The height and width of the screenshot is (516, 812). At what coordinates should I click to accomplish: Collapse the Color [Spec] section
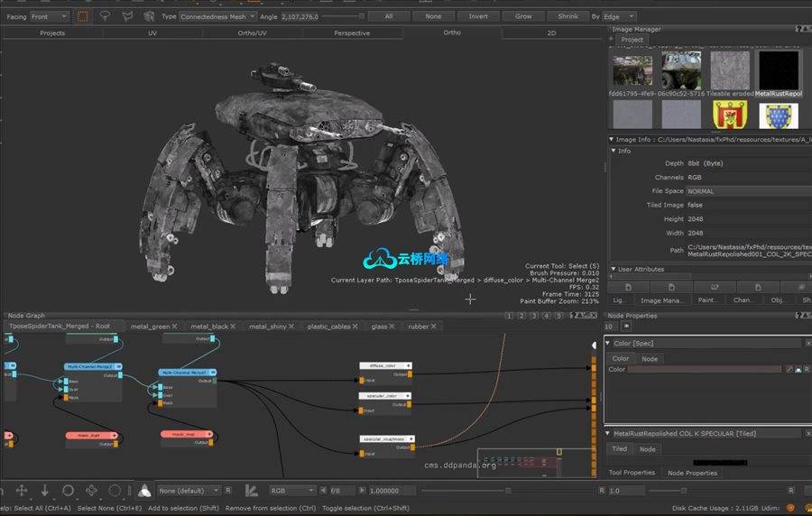608,343
